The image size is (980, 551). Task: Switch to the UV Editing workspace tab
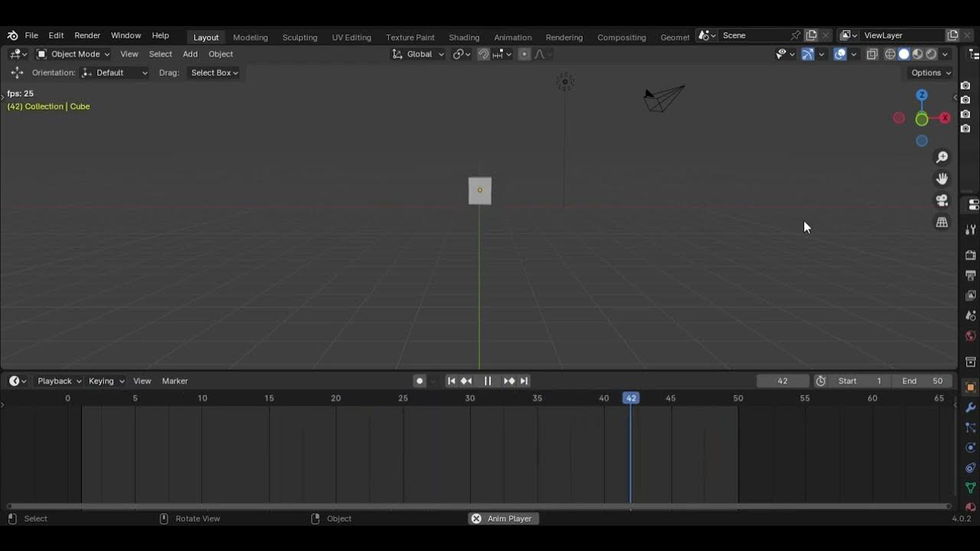(x=351, y=37)
